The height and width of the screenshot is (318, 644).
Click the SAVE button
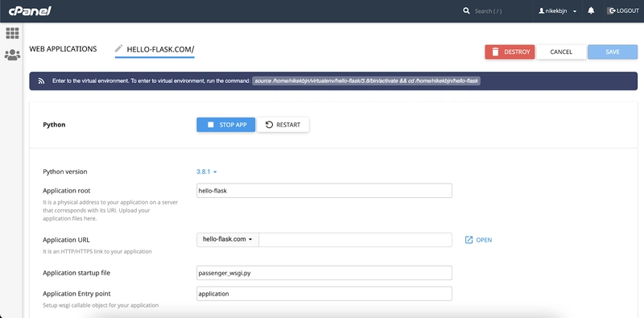(x=613, y=52)
